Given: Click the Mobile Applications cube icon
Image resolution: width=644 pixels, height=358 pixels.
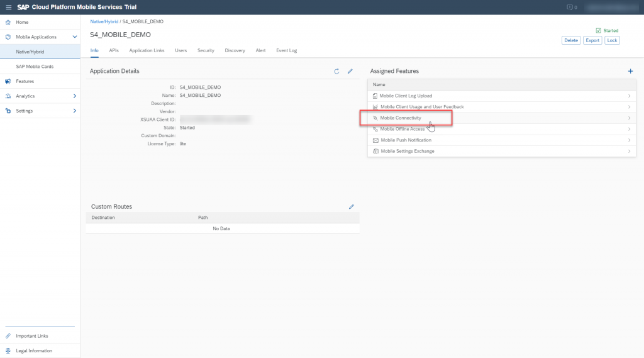Looking at the screenshot, I should tap(8, 37).
